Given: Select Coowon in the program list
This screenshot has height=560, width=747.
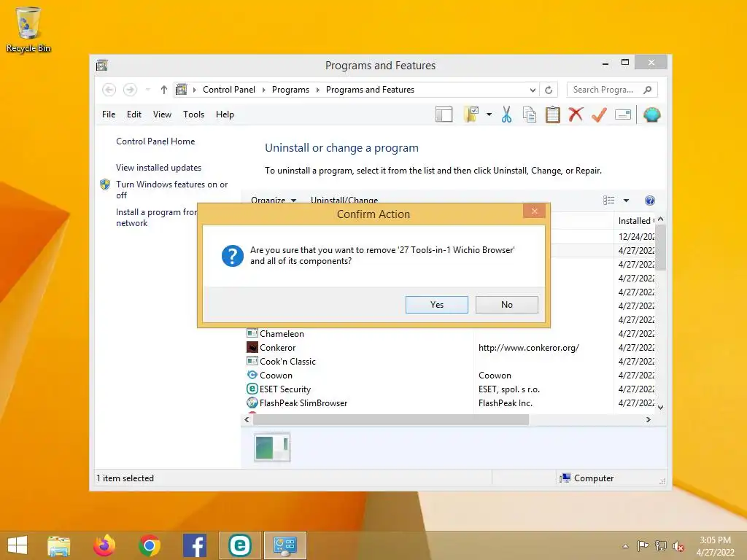Looking at the screenshot, I should tap(275, 376).
